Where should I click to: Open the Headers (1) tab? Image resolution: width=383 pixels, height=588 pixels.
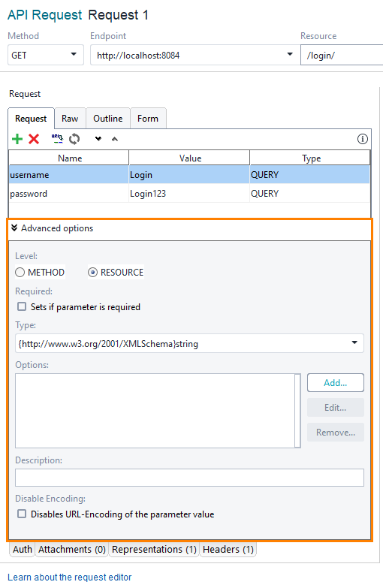click(228, 550)
